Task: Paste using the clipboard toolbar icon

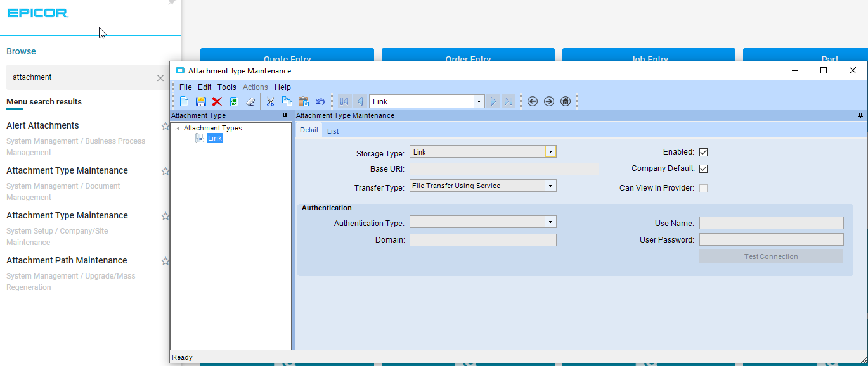Action: 303,101
